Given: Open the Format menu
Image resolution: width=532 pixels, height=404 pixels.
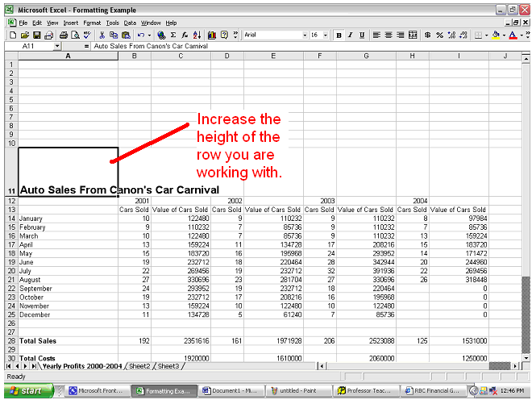Looking at the screenshot, I should (x=92, y=23).
